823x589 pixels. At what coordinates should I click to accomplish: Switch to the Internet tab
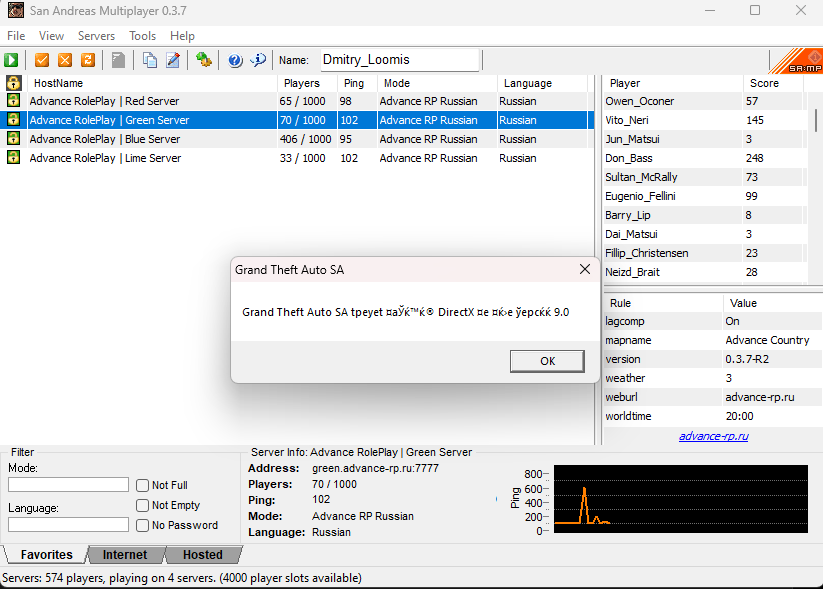125,555
